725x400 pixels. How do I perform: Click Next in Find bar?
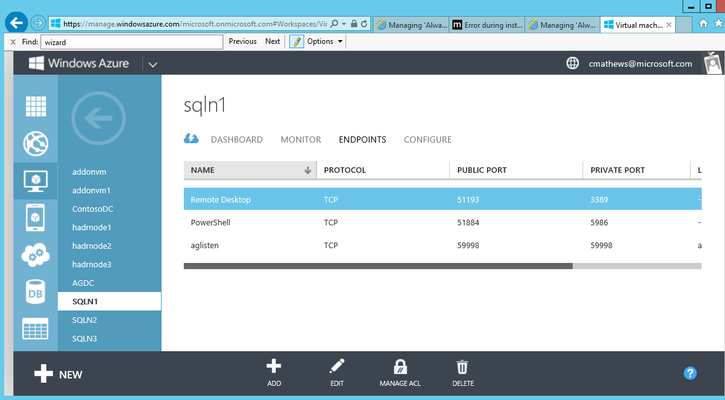pos(272,42)
